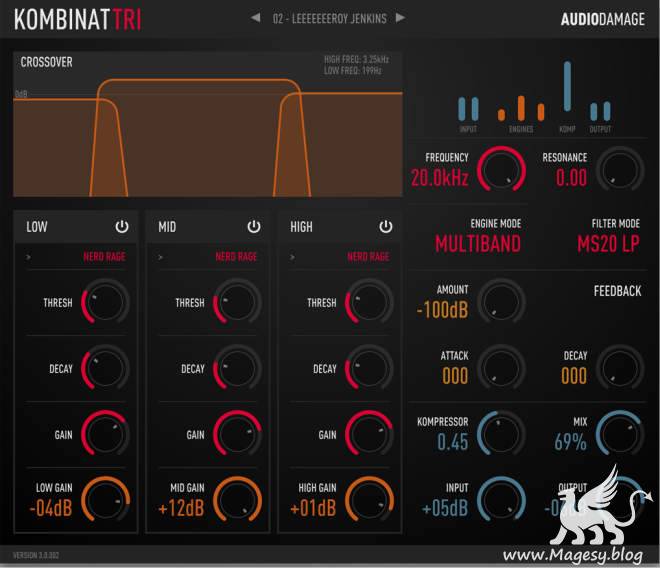This screenshot has width=660, height=571.
Task: Click the LOW band GAIN knob
Action: tap(105, 433)
